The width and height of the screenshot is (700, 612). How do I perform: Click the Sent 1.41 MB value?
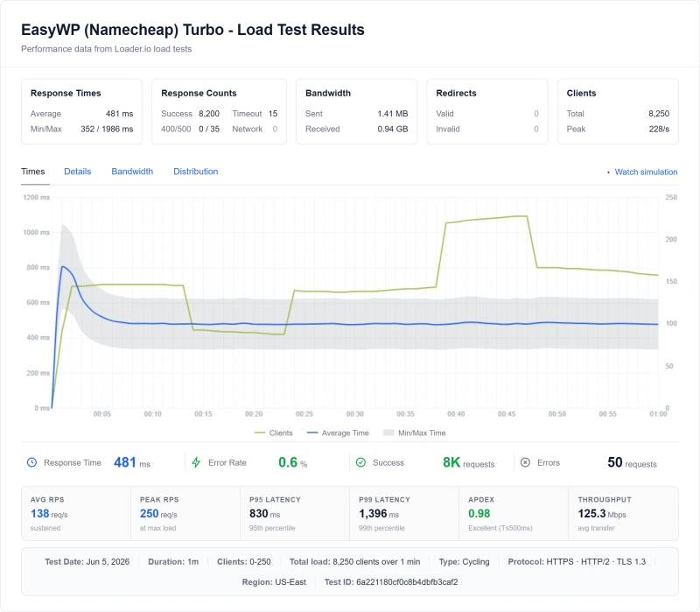392,114
